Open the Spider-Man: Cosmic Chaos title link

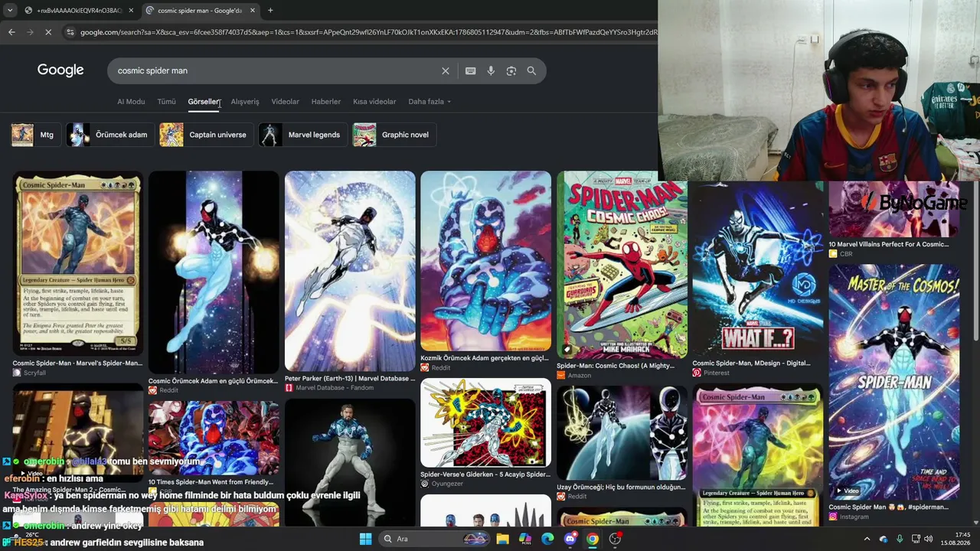pyautogui.click(x=616, y=366)
